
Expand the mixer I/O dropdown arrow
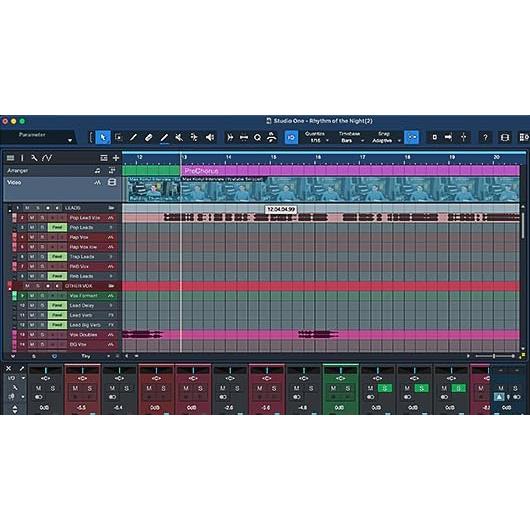(x=23, y=378)
